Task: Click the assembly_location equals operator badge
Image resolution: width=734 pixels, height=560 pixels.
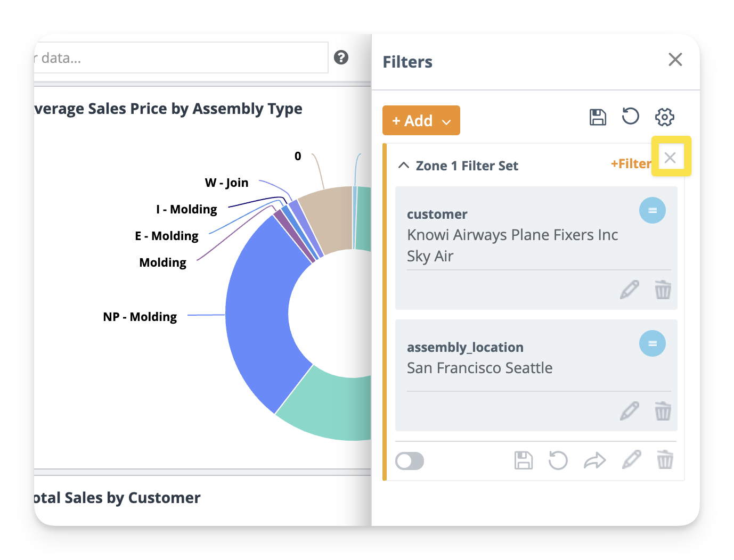Action: click(652, 344)
